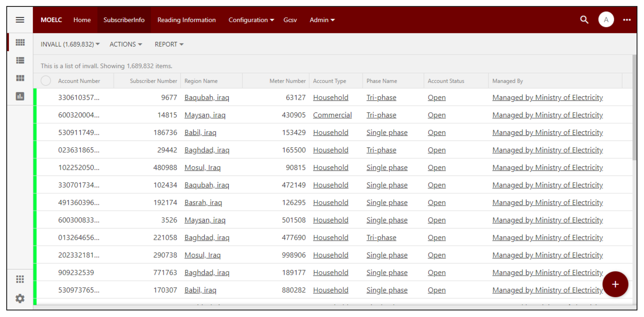The image size is (644, 317).
Task: Switch to list view sidebar icon
Action: [20, 60]
